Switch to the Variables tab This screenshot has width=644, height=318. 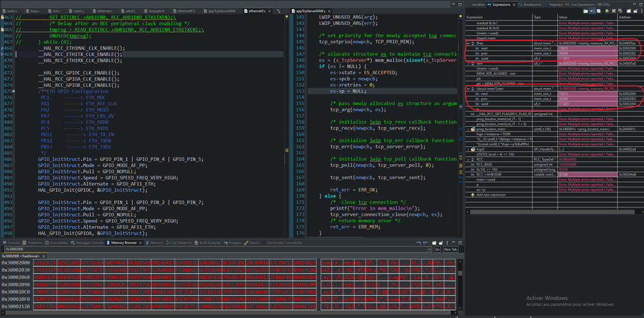(x=476, y=5)
